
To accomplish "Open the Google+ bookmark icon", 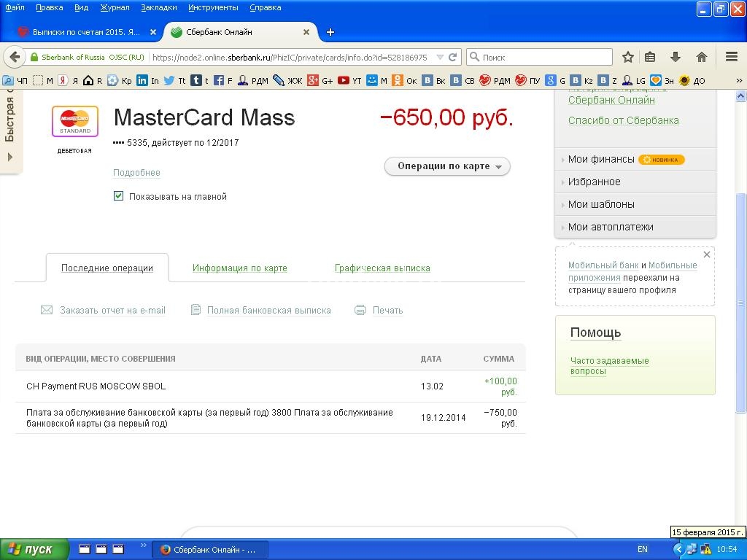I will 312,80.
